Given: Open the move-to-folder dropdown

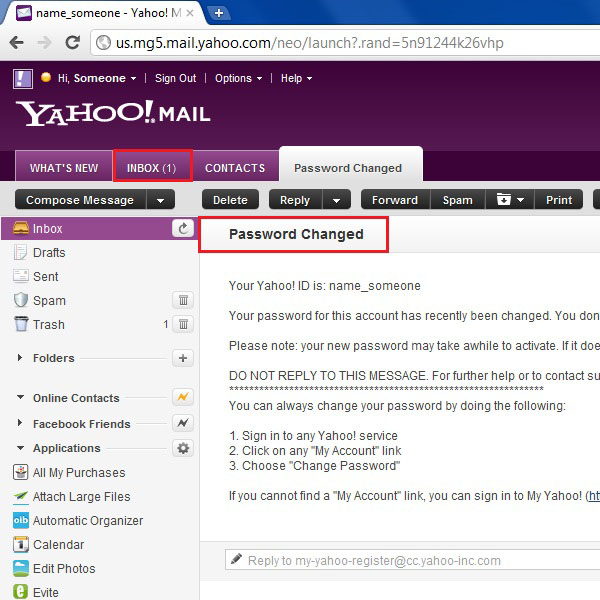Looking at the screenshot, I should tap(510, 200).
